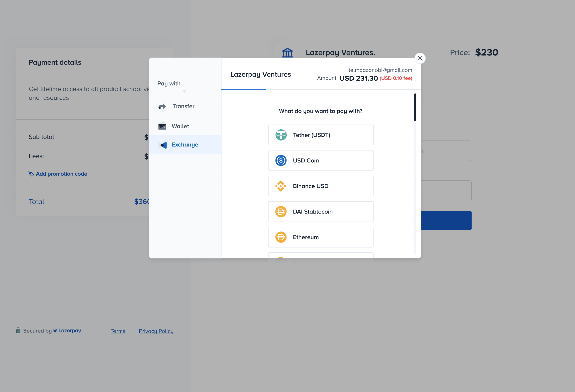Click the blue button behind the modal
Image resolution: width=575 pixels, height=392 pixels.
(446, 220)
